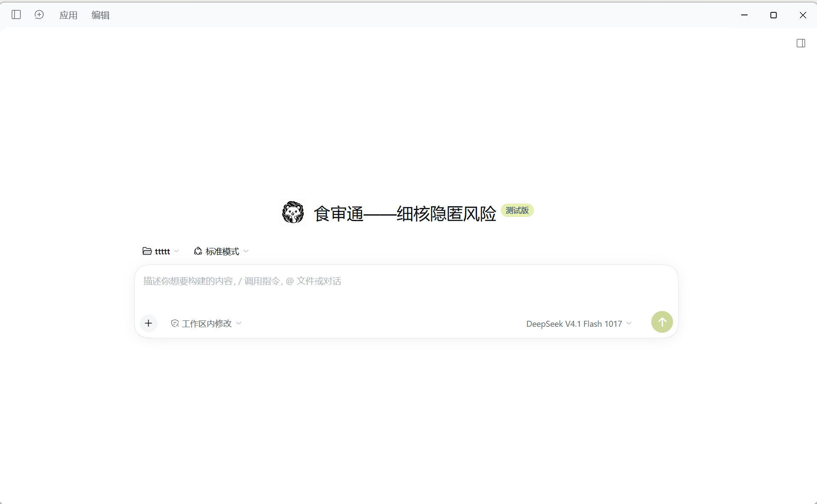Click the lion logo icon
Screen dimensions: 817x504
(x=293, y=213)
